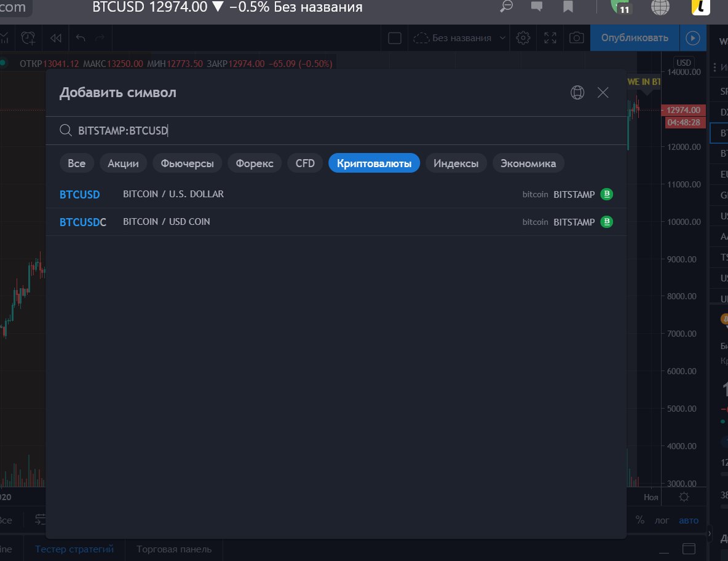Click the current price label 12974.00
The height and width of the screenshot is (561, 728).
(x=684, y=110)
